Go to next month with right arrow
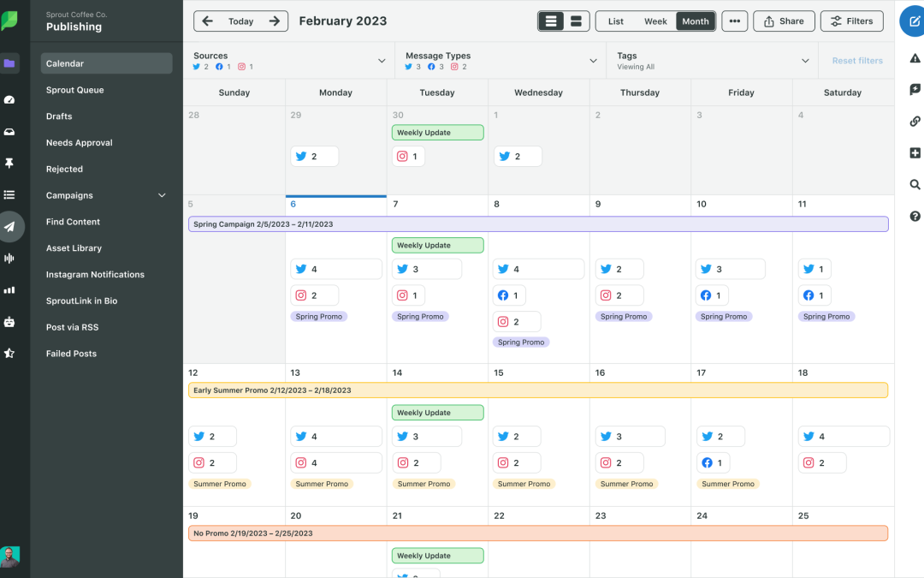 point(274,21)
